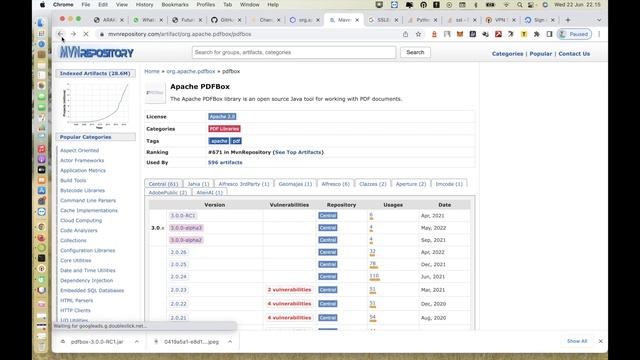
Task: Open Control Center from the menu bar
Action: pos(531,4)
